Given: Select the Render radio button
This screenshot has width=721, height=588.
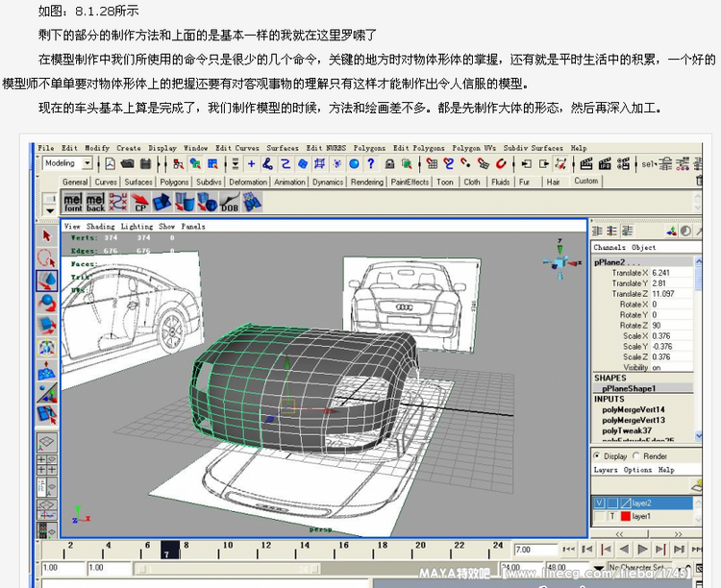Looking at the screenshot, I should coord(636,455).
